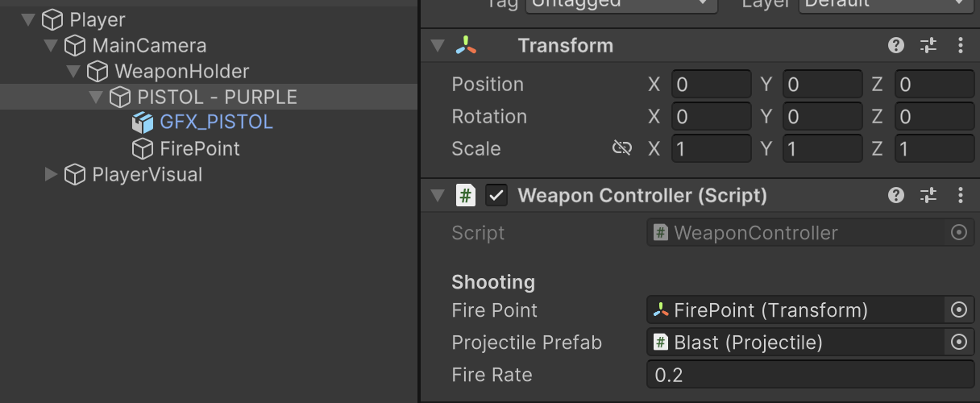The width and height of the screenshot is (980, 403).
Task: Click Fire Point object picker circle
Action: tap(958, 310)
